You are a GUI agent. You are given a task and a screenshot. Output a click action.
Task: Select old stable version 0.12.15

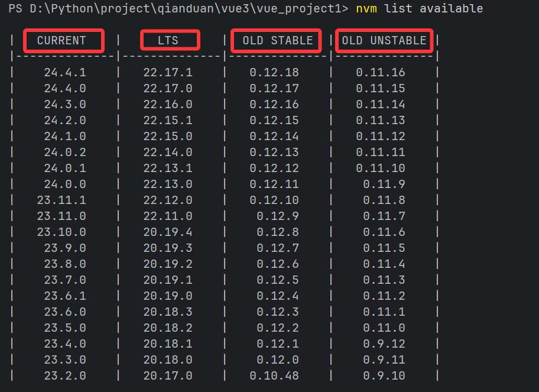point(274,121)
